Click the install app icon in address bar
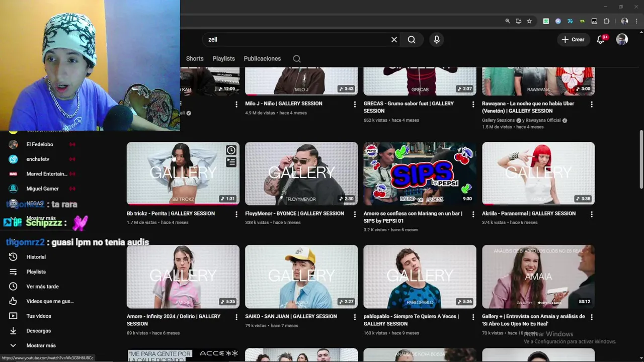The image size is (644, 362). (518, 21)
